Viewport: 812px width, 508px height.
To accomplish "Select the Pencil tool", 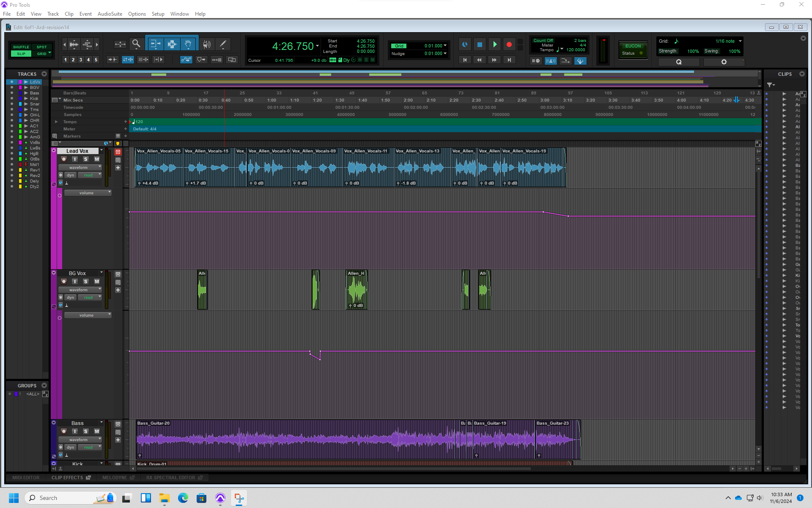I will 223,44.
